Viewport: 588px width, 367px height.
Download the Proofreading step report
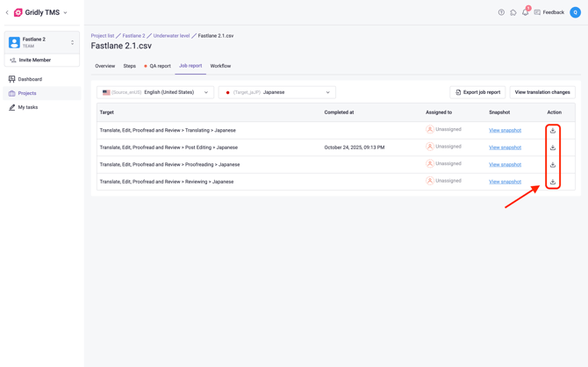pos(553,164)
